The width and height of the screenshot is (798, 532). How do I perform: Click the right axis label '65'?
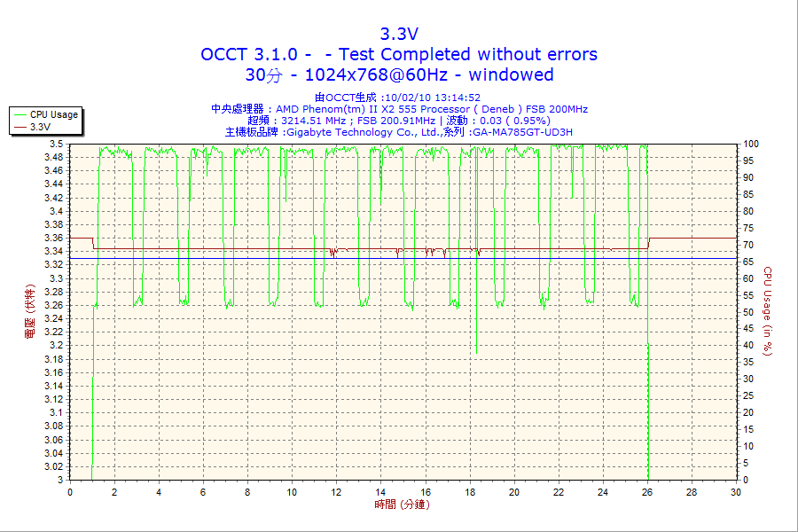(x=748, y=262)
